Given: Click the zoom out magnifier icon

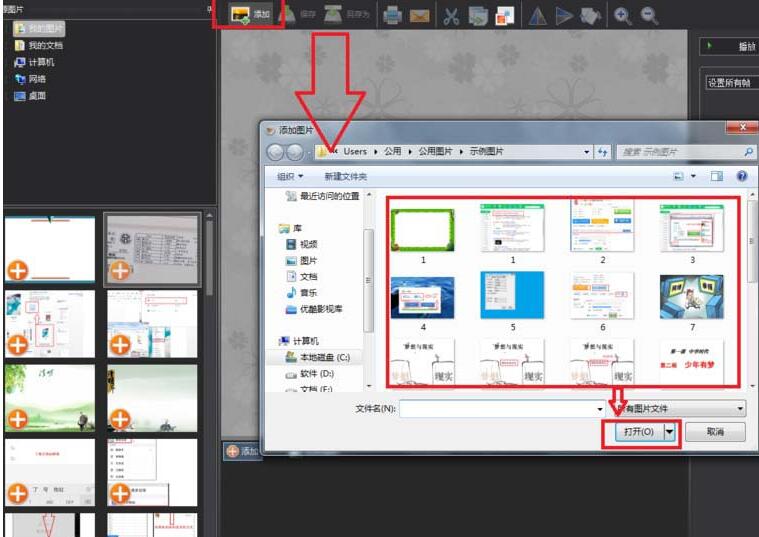Looking at the screenshot, I should click(x=649, y=16).
